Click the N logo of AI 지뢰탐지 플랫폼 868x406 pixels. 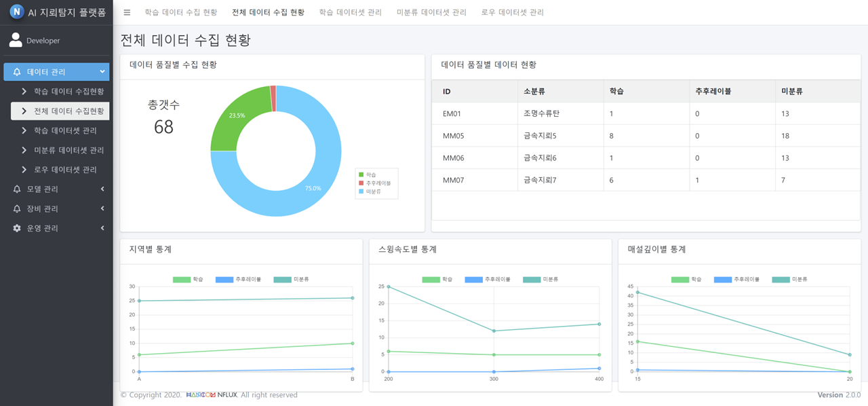(x=16, y=12)
